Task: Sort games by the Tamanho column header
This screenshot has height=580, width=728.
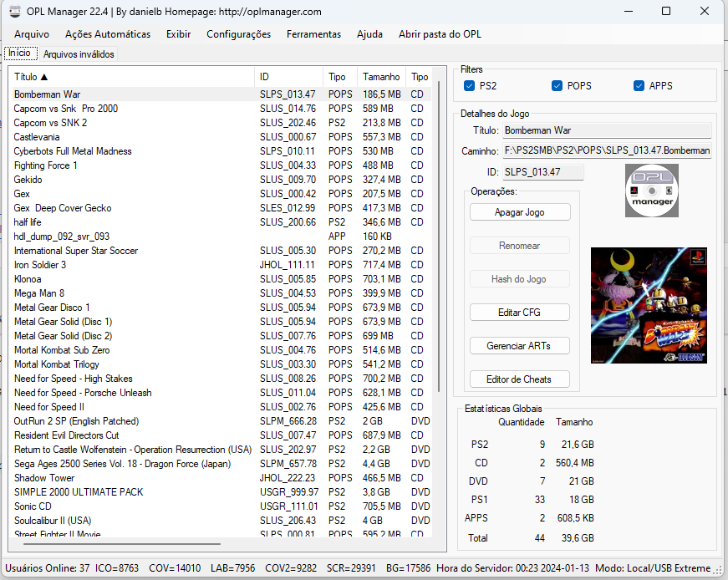Action: (381, 77)
